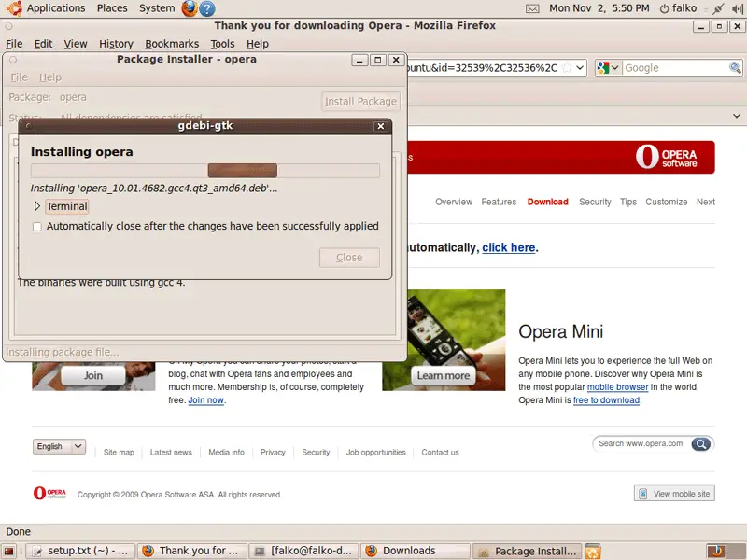Open the English language dropdown
This screenshot has height=560, width=747.
[59, 447]
